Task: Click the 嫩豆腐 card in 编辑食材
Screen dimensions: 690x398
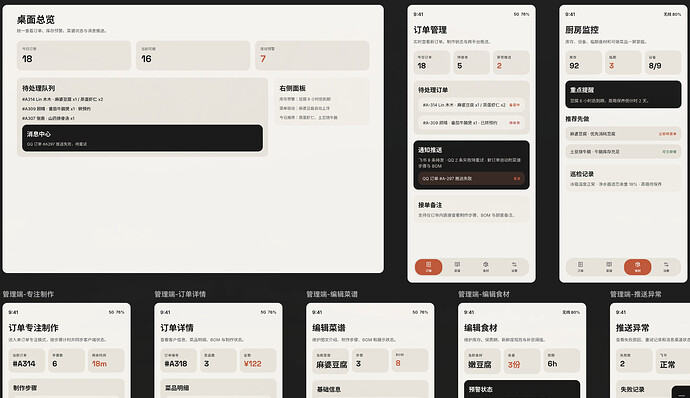Action: (x=482, y=361)
